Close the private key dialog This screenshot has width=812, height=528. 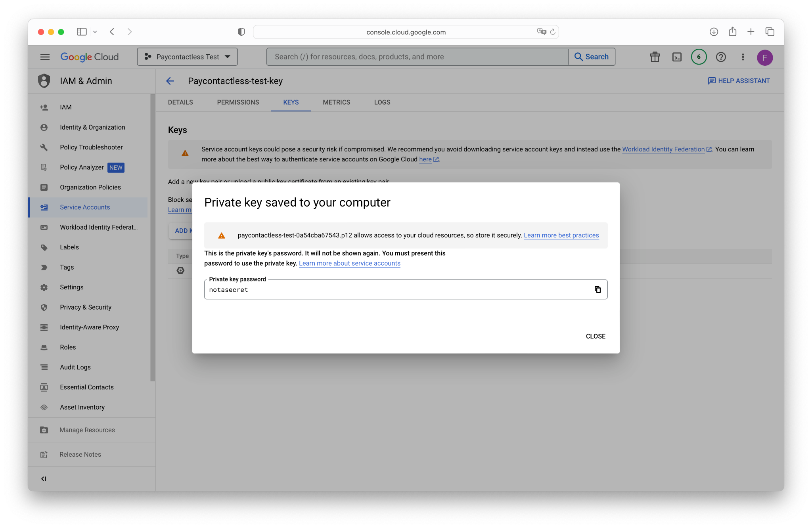(x=596, y=336)
